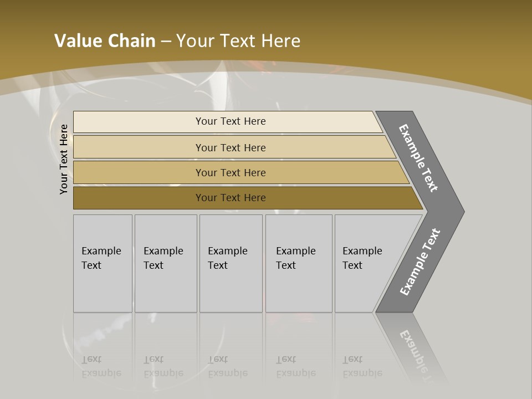Select the fourth "Example Text" box from left
The width and height of the screenshot is (532, 399).
point(298,263)
